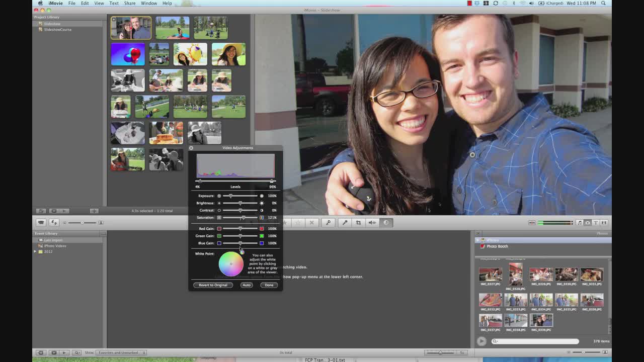Click the Levels histogram white point handle
644x362 pixels.
coord(272,181)
